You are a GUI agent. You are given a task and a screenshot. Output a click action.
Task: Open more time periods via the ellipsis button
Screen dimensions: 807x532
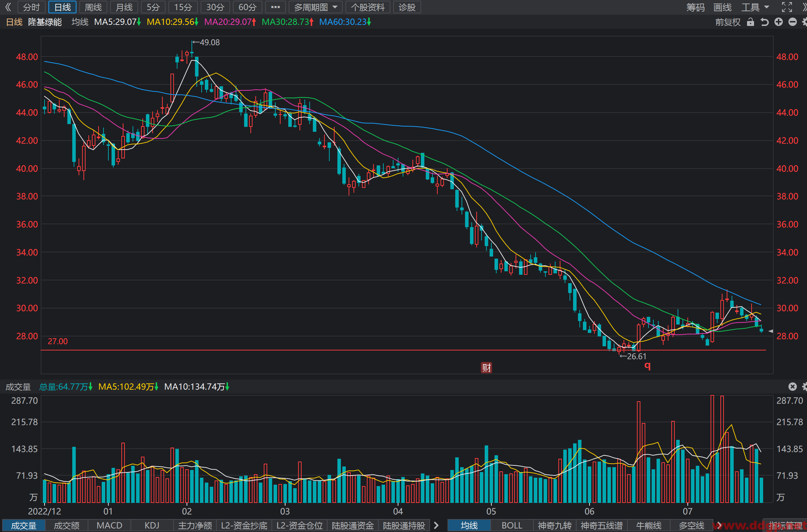pyautogui.click(x=275, y=7)
